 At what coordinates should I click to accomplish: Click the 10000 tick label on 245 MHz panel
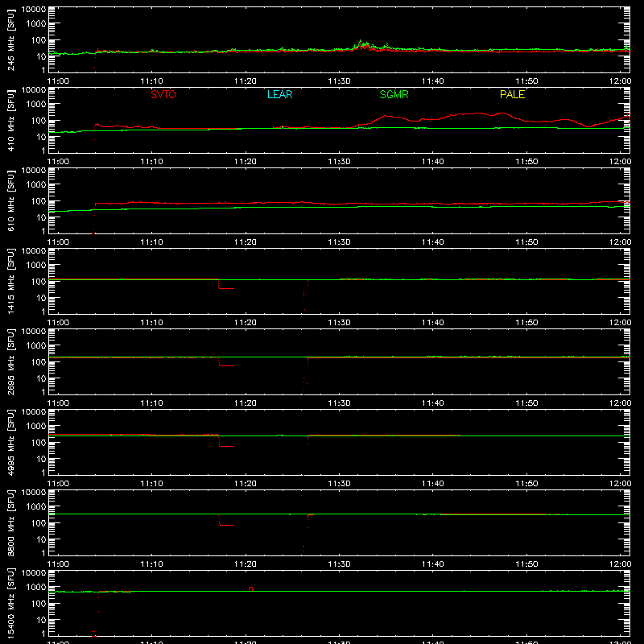[x=34, y=10]
